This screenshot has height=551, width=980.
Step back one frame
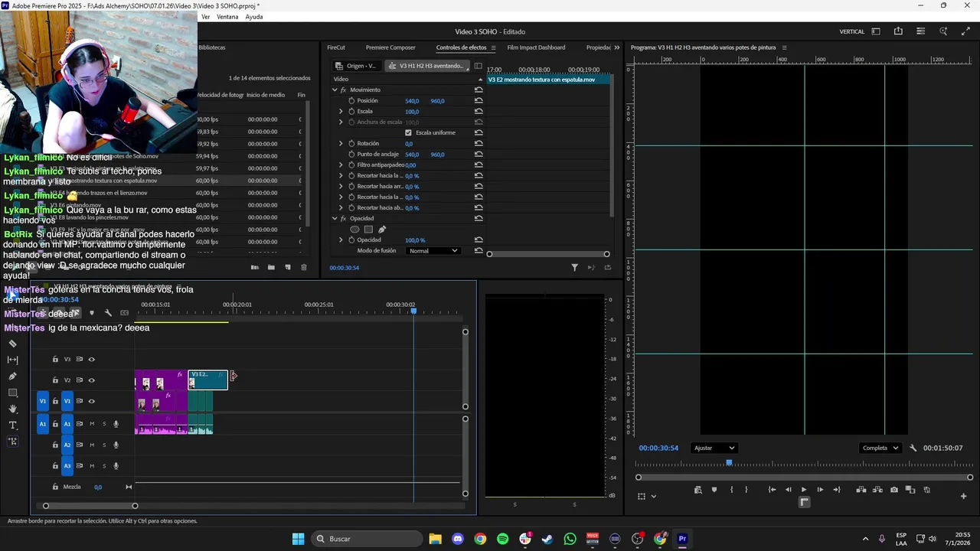tap(788, 490)
